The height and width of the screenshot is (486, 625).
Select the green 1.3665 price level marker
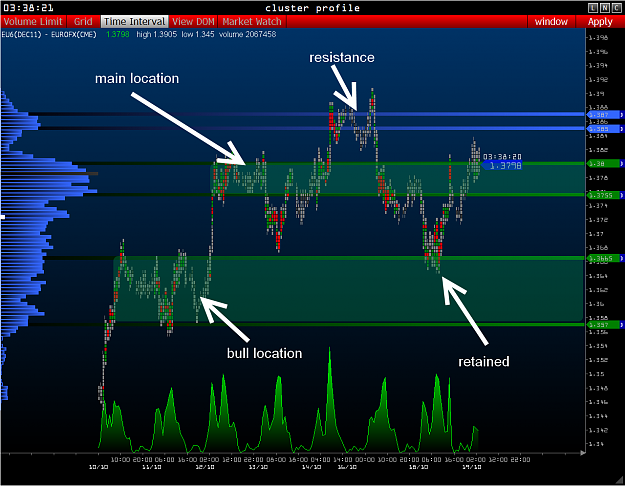[x=603, y=258]
